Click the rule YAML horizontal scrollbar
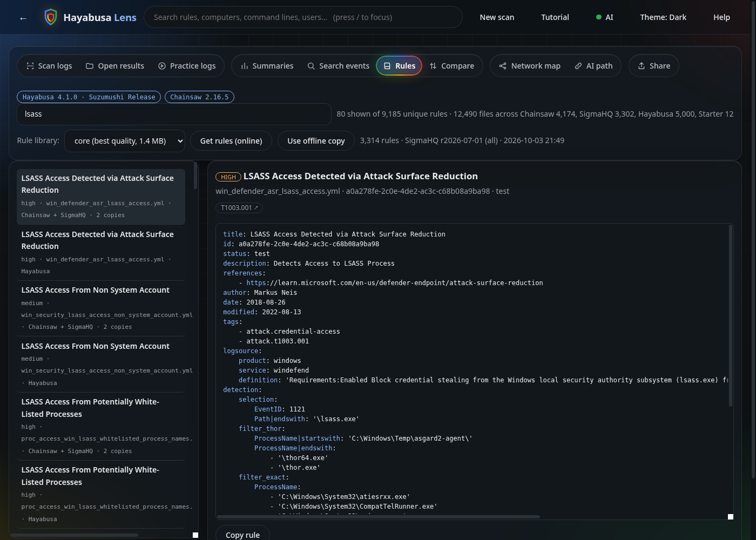The image size is (756, 540). click(x=378, y=517)
